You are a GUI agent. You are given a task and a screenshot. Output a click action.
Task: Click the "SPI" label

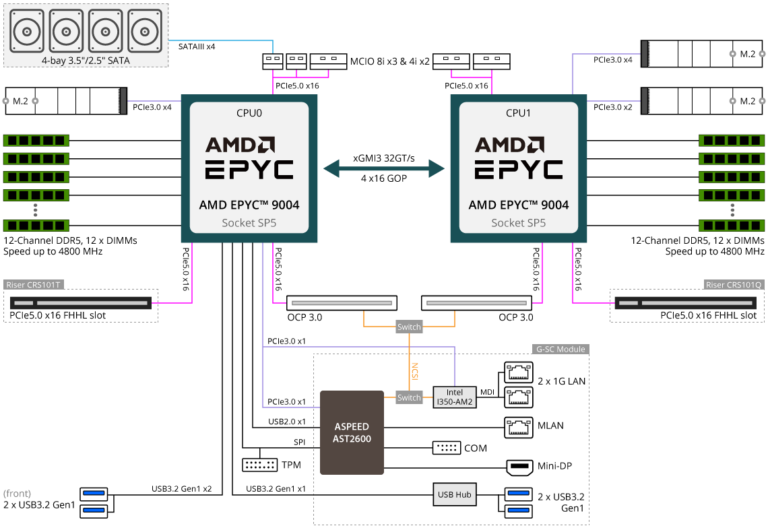pyautogui.click(x=299, y=442)
